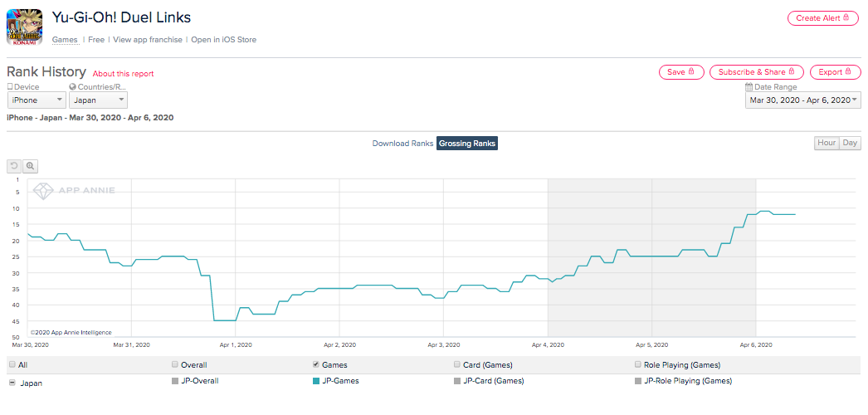Click the Export button
This screenshot has height=415, width=868.
point(836,72)
